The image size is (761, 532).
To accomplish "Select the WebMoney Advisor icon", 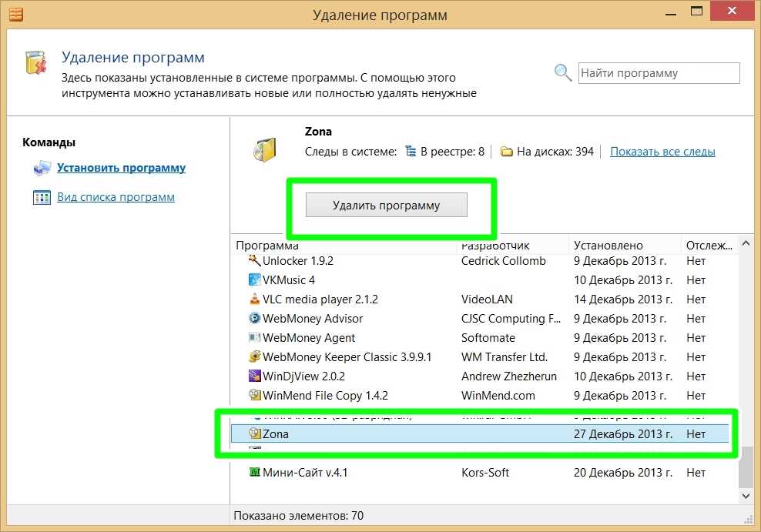I will pos(255,319).
